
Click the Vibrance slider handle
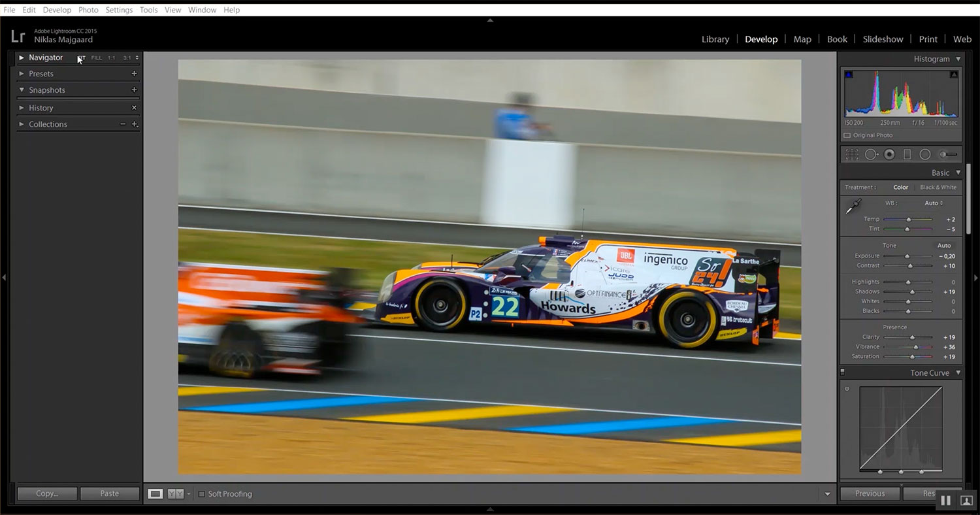click(916, 347)
